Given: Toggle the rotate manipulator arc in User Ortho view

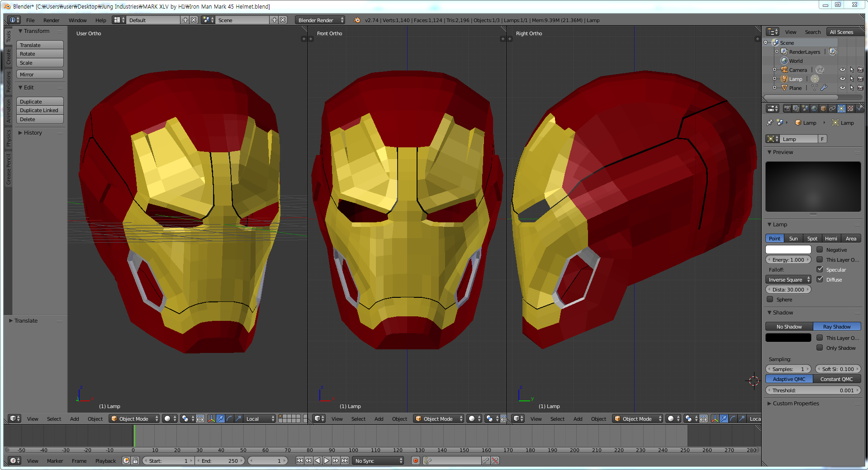Looking at the screenshot, I should click(229, 418).
